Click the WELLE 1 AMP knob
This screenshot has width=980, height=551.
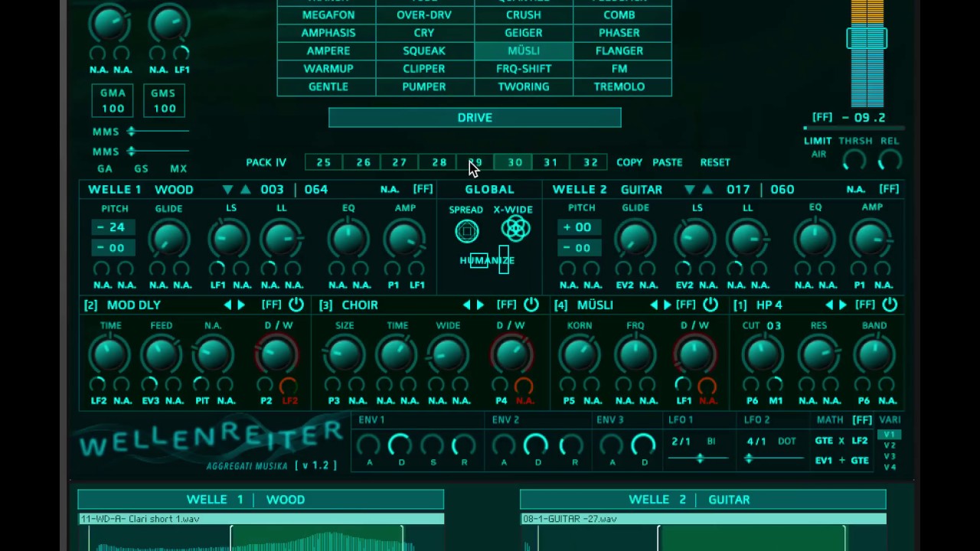coord(405,240)
